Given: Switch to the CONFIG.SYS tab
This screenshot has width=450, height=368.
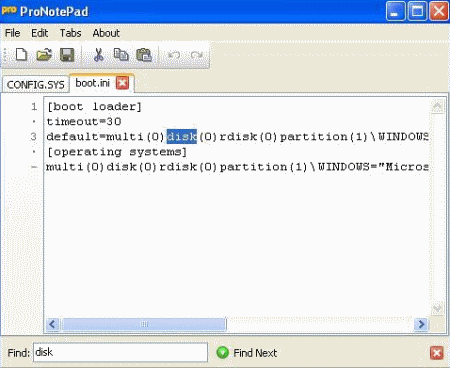Looking at the screenshot, I should 35,85.
